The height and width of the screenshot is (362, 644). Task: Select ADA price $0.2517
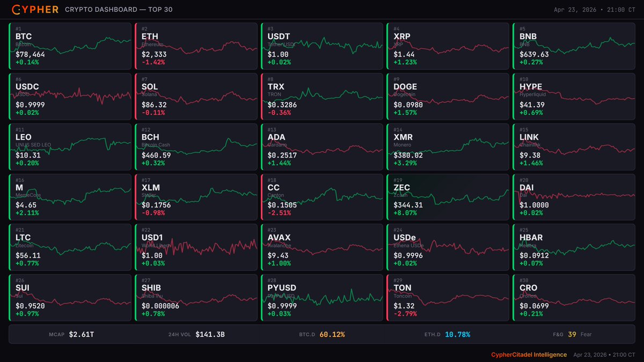click(x=282, y=156)
